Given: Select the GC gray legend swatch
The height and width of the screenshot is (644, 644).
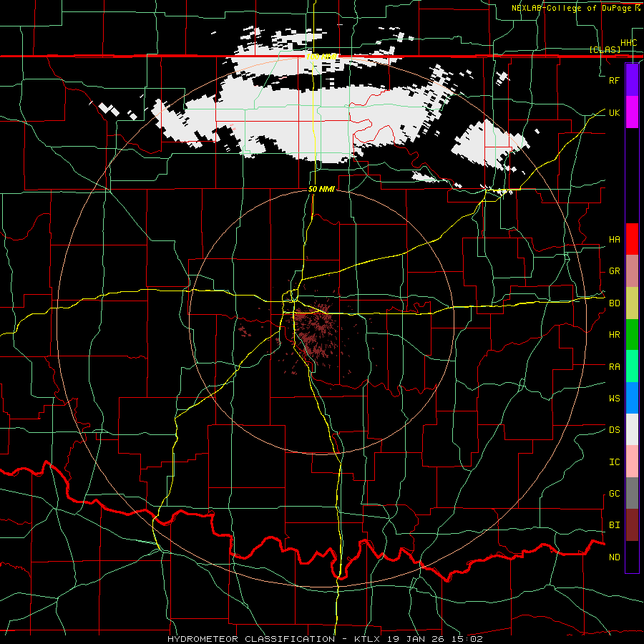Looking at the screenshot, I should click(x=632, y=493).
